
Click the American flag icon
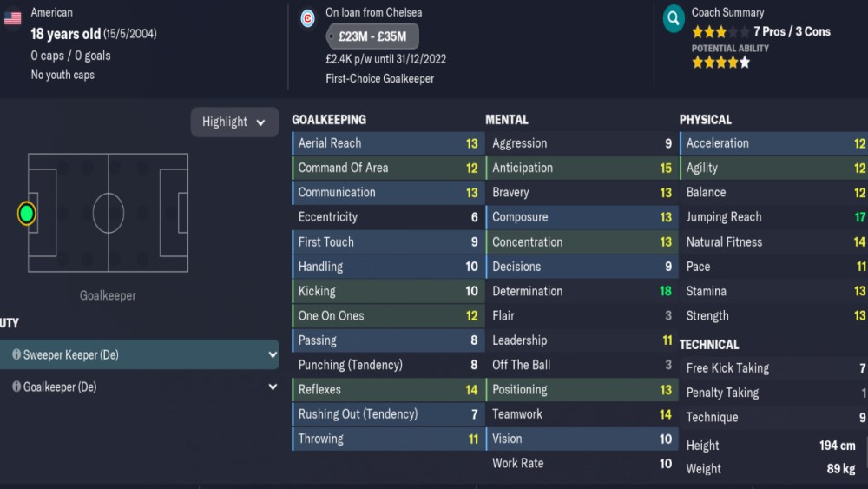click(12, 17)
